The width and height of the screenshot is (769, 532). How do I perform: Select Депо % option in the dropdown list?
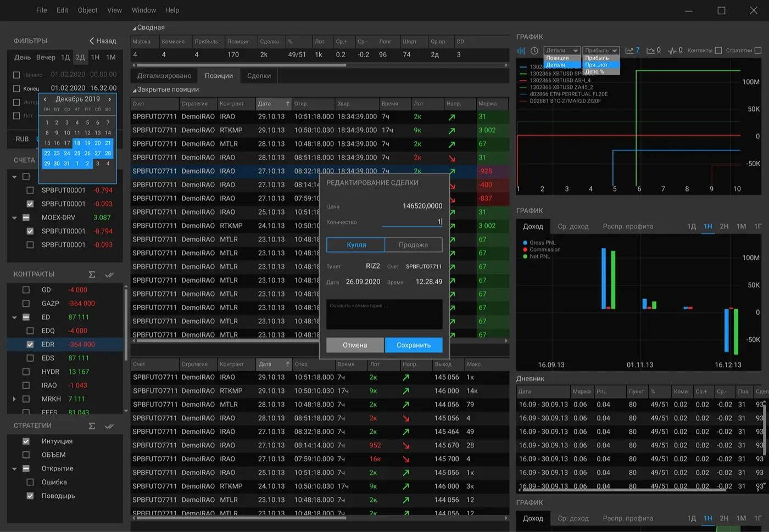(x=601, y=71)
